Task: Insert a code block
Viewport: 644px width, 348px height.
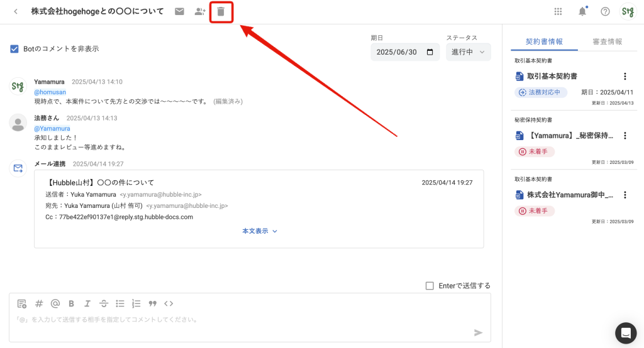Action: click(169, 303)
